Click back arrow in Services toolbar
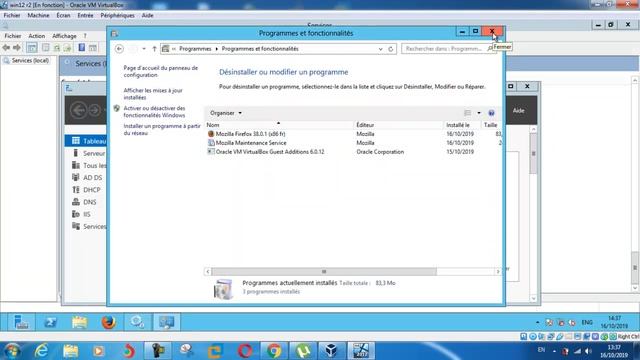The image size is (640, 360). coord(6,48)
